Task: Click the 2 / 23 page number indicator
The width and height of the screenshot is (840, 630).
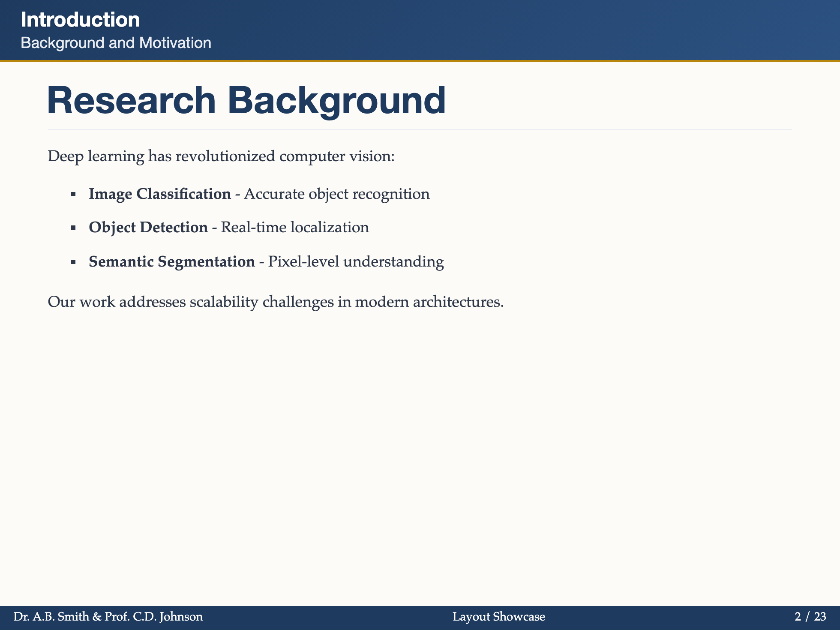Action: [x=811, y=617]
